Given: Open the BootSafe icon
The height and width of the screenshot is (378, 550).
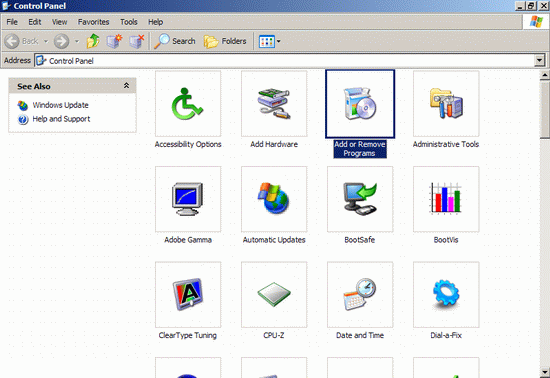Looking at the screenshot, I should [x=360, y=199].
